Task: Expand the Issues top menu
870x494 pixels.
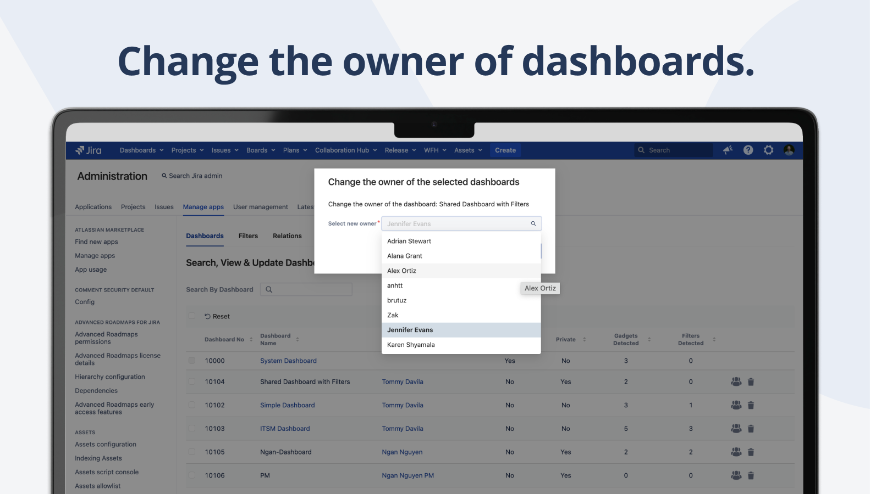Action: click(225, 150)
